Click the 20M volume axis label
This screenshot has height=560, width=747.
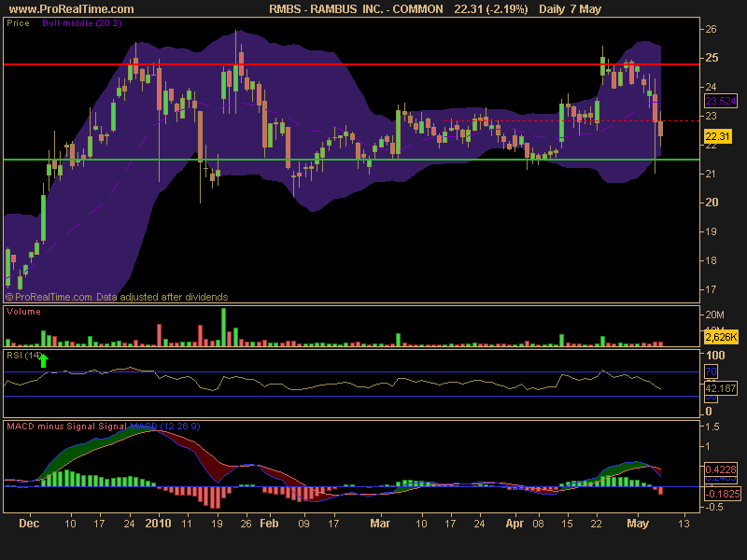point(714,315)
